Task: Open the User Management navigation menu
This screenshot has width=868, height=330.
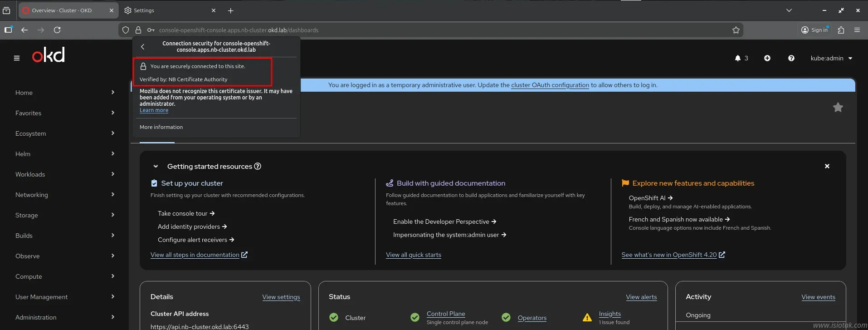Action: [x=65, y=297]
